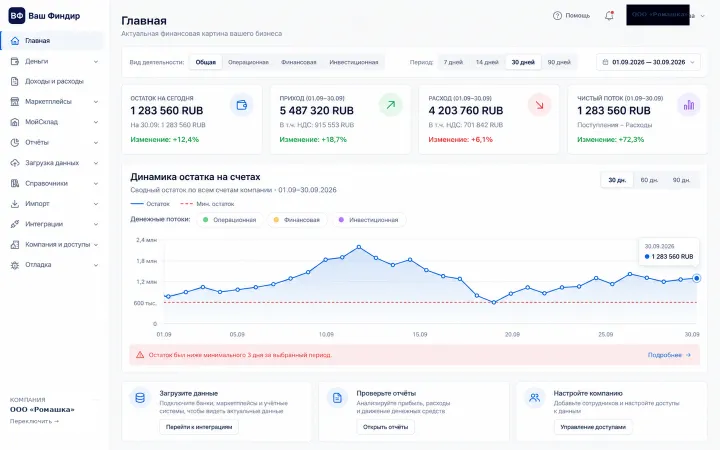Click the Ваш Финдир ВФ logo
This screenshot has width=720, height=450.
[17, 16]
